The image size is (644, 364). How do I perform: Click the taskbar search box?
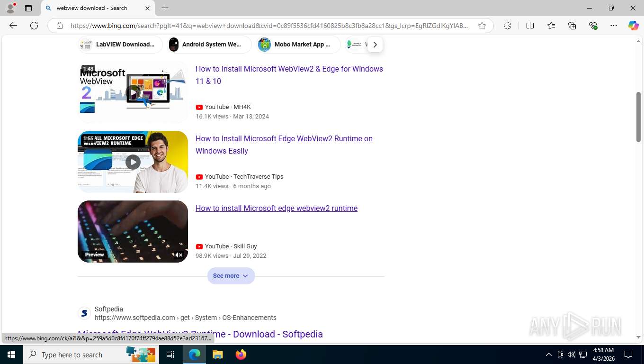pyautogui.click(x=91, y=355)
